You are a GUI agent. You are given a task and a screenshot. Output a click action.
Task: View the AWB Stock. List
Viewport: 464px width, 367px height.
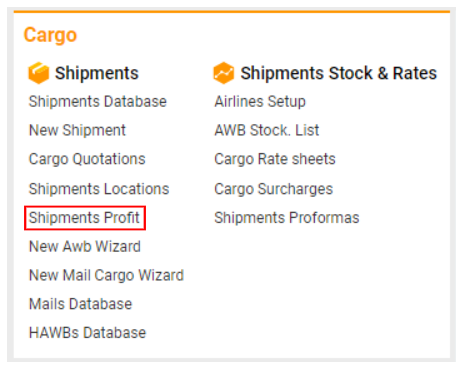click(267, 130)
